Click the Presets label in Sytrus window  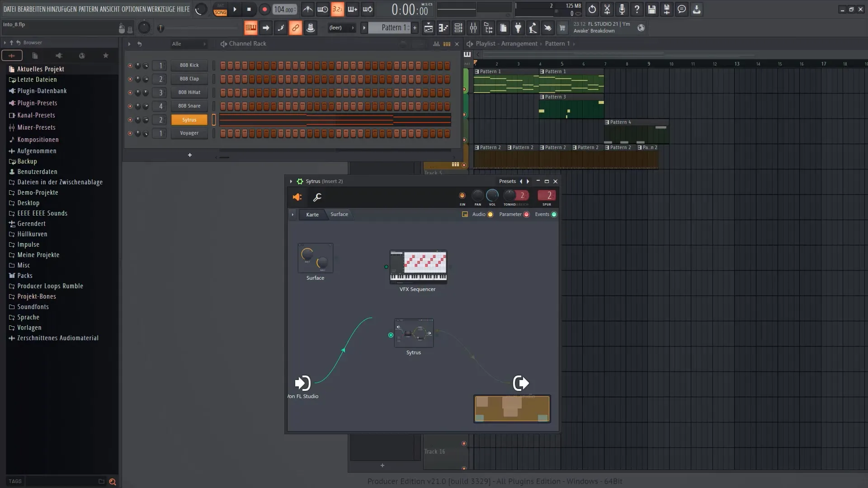pos(507,181)
